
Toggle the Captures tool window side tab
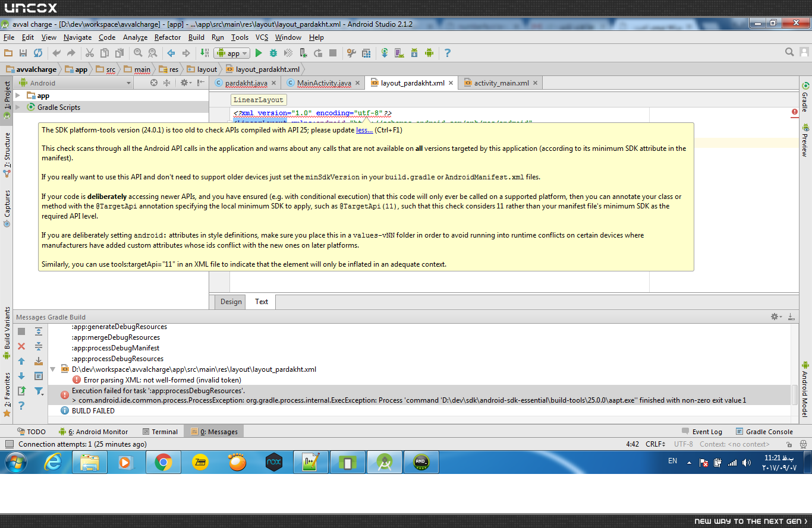tap(7, 208)
